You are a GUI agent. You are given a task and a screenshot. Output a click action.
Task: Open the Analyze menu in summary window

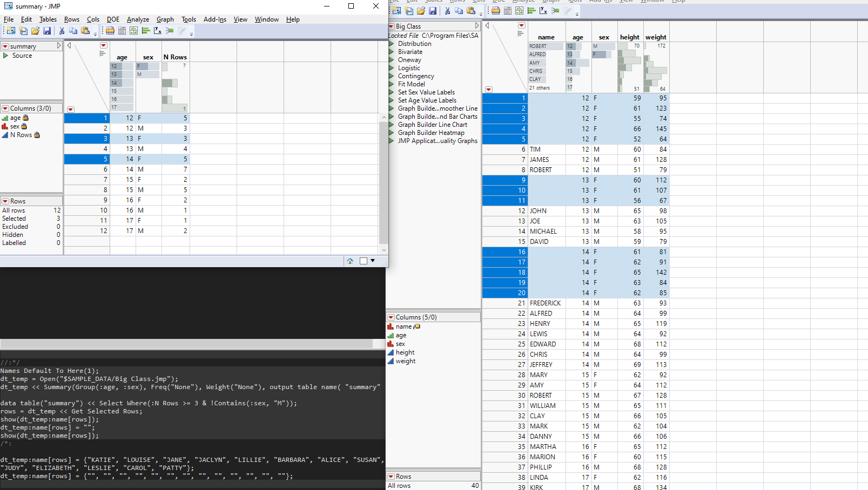138,19
